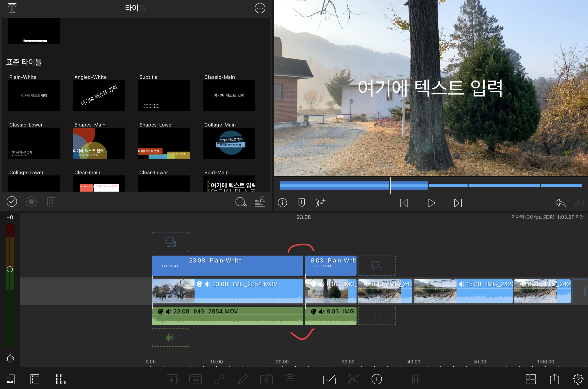The width and height of the screenshot is (588, 389).
Task: Skip to the next clip
Action: pyautogui.click(x=457, y=203)
